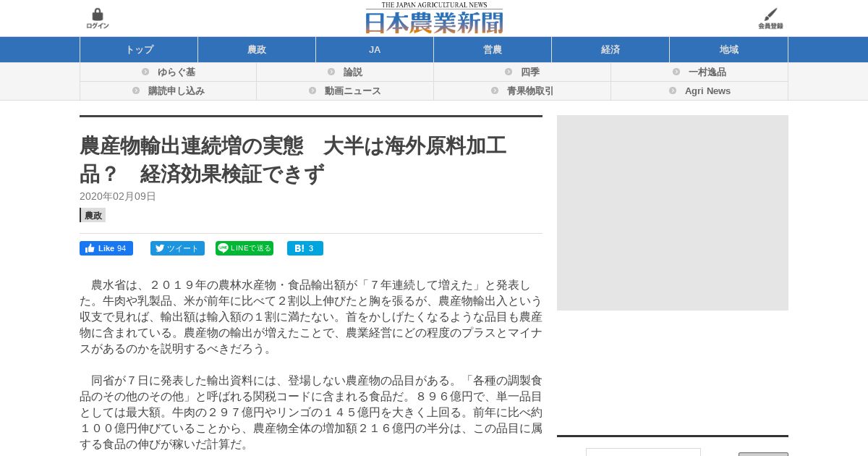
Task: Open Agri News submenu link
Action: tap(707, 91)
